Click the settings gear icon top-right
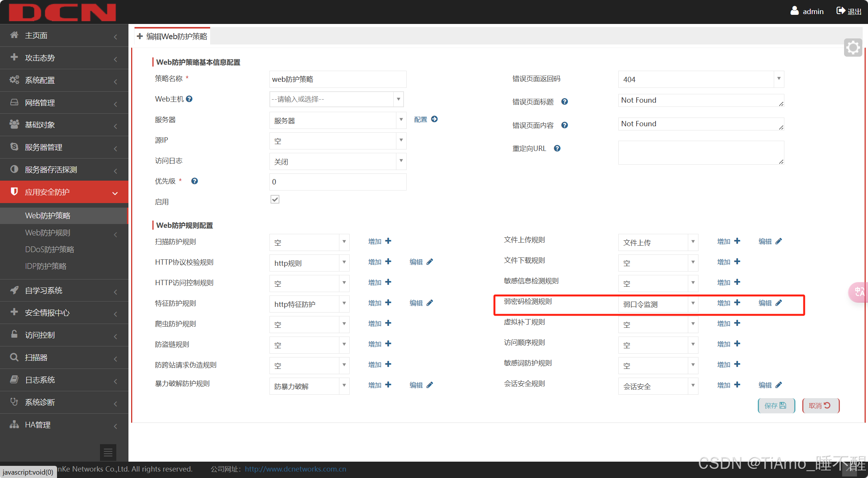This screenshot has width=868, height=478. coord(853,48)
